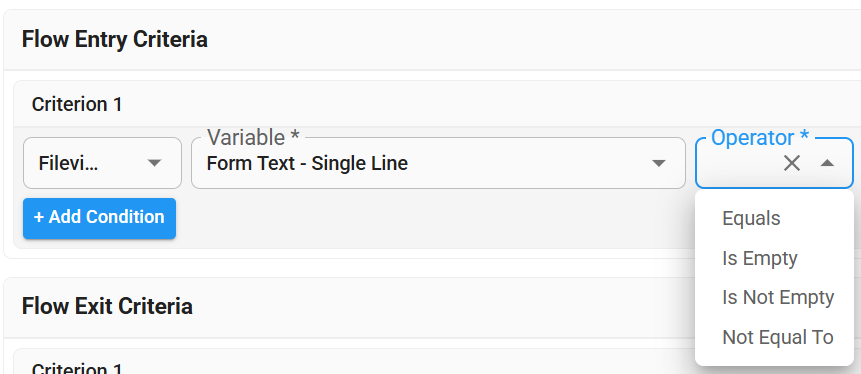Image resolution: width=861 pixels, height=374 pixels.
Task: Select Criterion 1 header under Entry Criteria
Action: [x=77, y=104]
